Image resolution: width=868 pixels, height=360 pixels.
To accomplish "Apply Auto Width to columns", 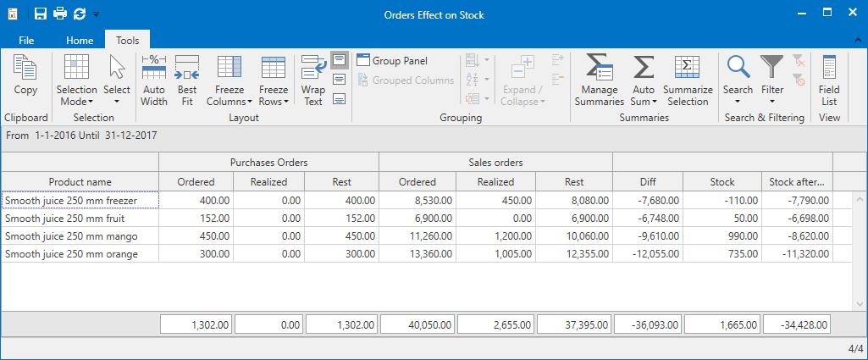I will pyautogui.click(x=154, y=80).
